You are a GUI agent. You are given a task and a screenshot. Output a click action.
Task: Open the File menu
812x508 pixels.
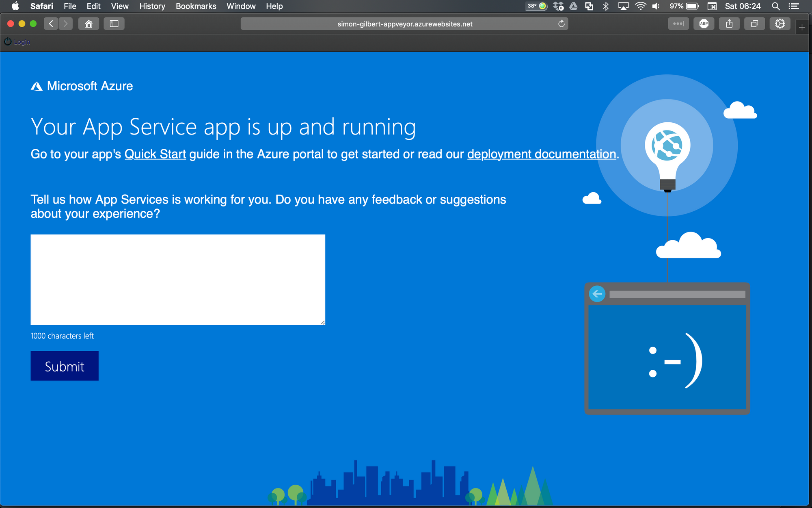(x=70, y=6)
